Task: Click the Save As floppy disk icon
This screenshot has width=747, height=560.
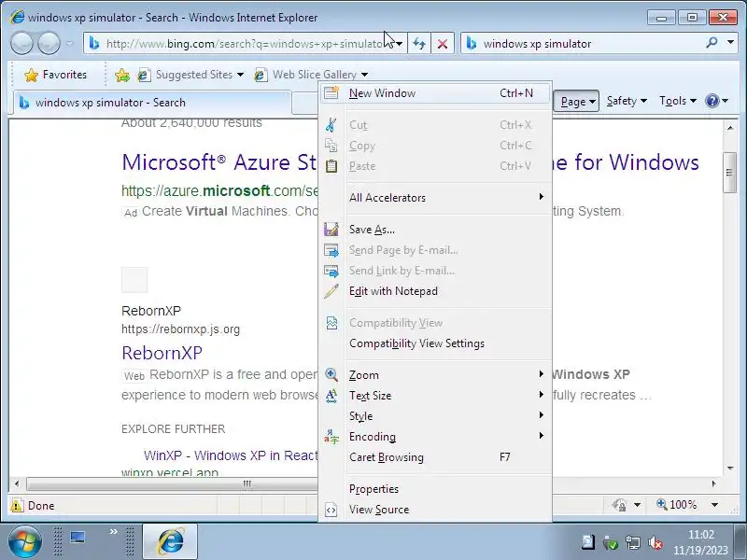Action: point(331,230)
